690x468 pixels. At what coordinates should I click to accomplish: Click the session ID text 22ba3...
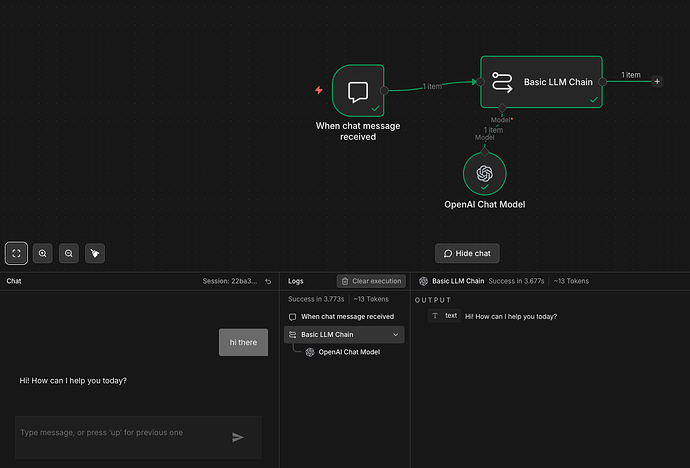[x=230, y=281]
